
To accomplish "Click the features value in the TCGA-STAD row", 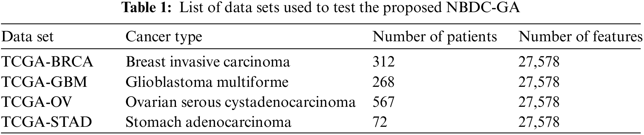I will point(539,122).
